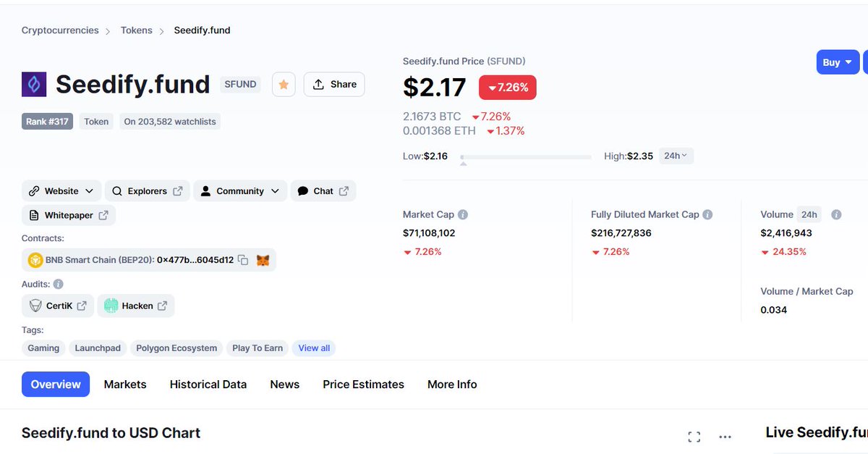Image resolution: width=868 pixels, height=454 pixels.
Task: Open the Historical Data tab
Action: [x=208, y=384]
